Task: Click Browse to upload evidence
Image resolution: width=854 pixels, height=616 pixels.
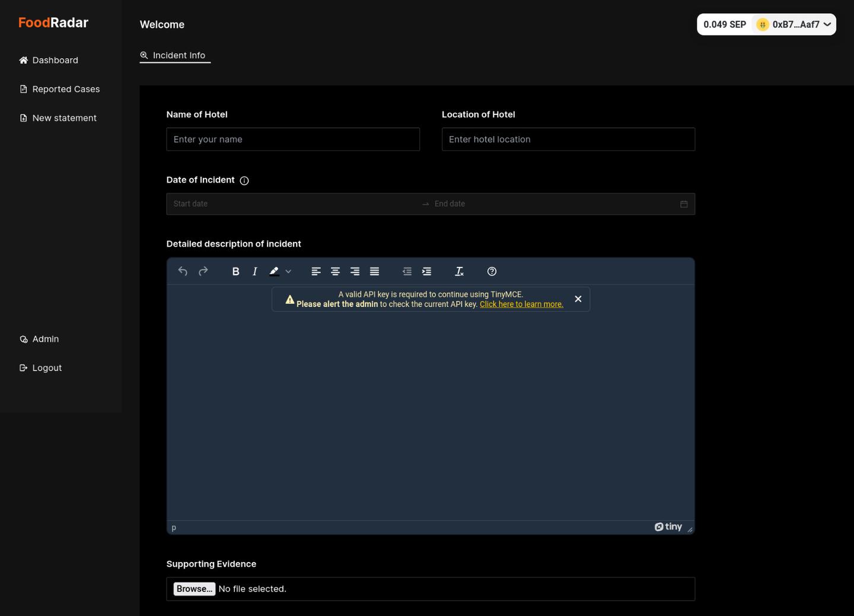Action: pos(194,589)
